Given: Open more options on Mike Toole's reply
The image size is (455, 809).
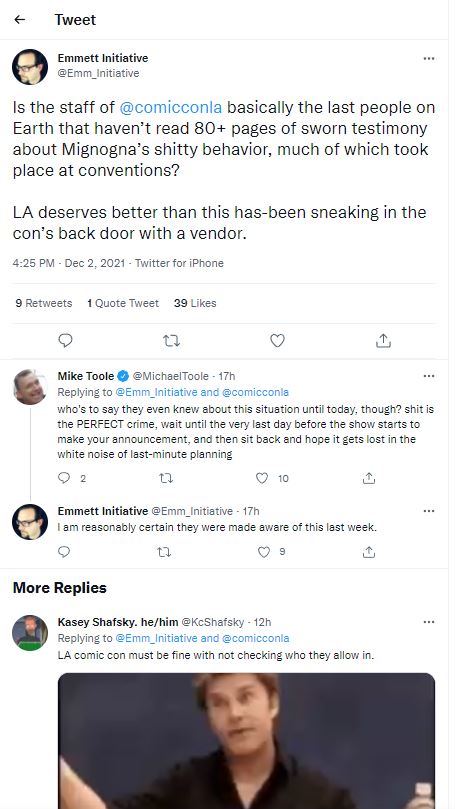Looking at the screenshot, I should tap(429, 376).
